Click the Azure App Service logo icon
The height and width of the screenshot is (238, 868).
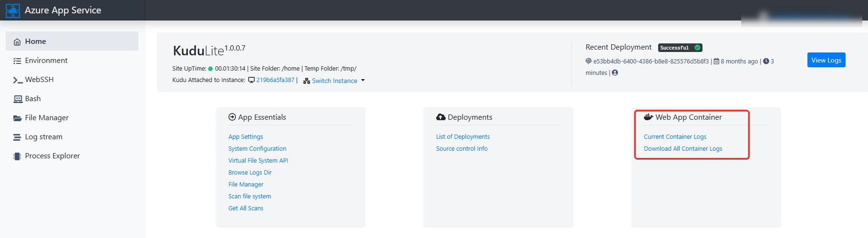tap(13, 10)
